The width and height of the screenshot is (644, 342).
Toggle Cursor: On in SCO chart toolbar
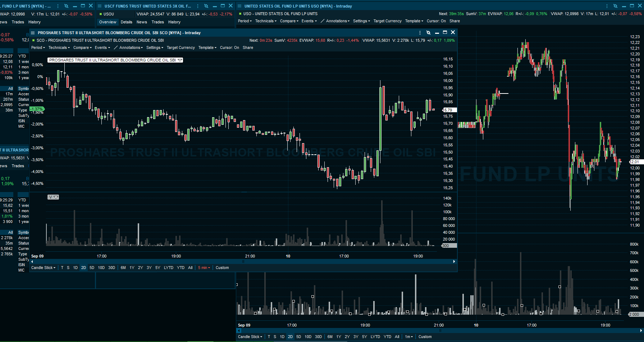229,47
